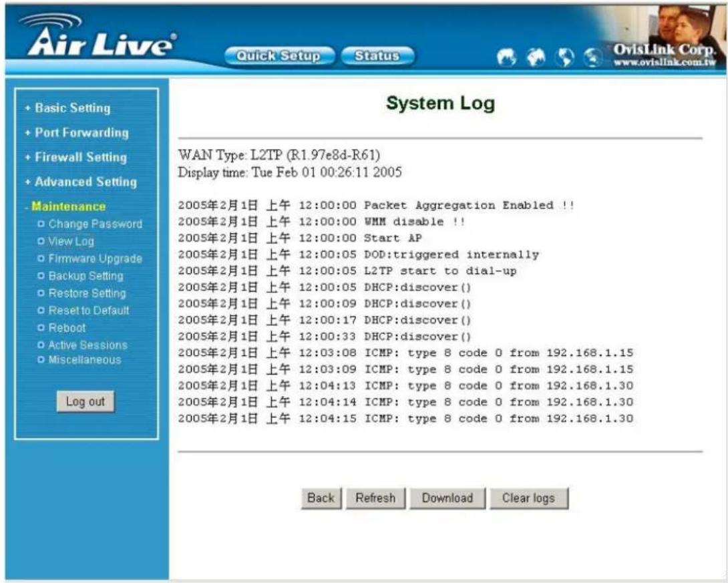Click the WAN Type L2TP line

(x=279, y=154)
